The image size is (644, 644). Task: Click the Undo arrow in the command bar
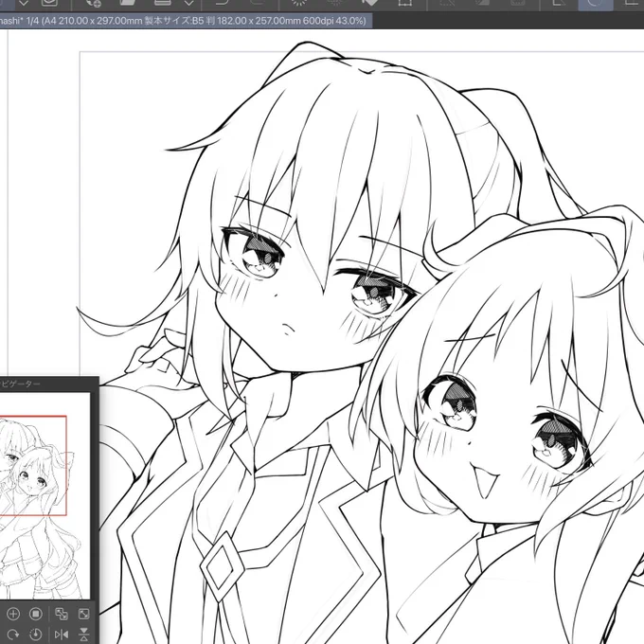[x=222, y=3]
